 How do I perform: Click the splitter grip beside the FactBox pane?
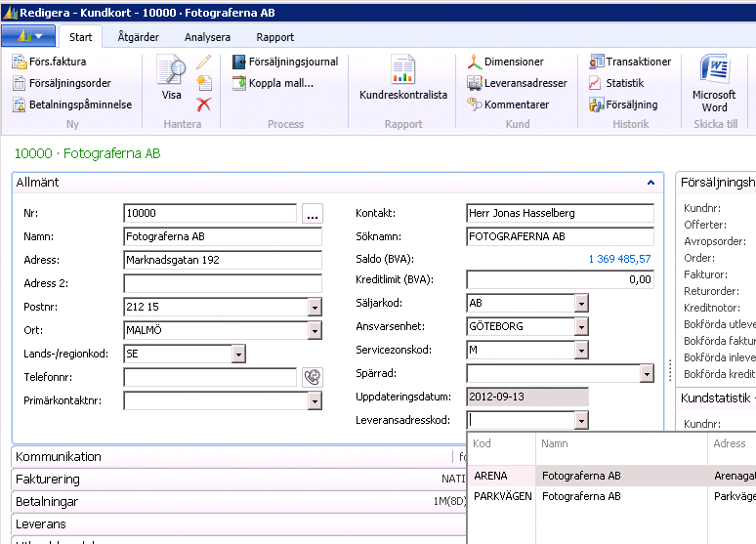pyautogui.click(x=670, y=370)
